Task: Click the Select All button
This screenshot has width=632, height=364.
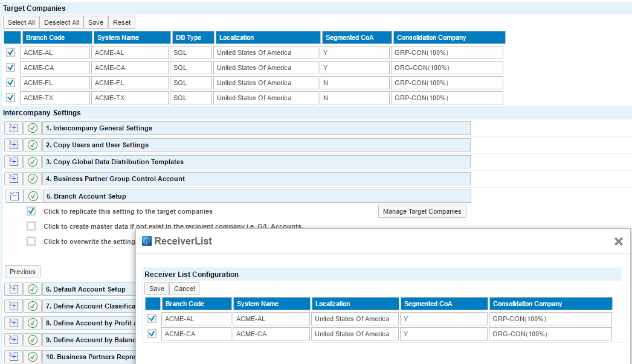Action: click(21, 22)
